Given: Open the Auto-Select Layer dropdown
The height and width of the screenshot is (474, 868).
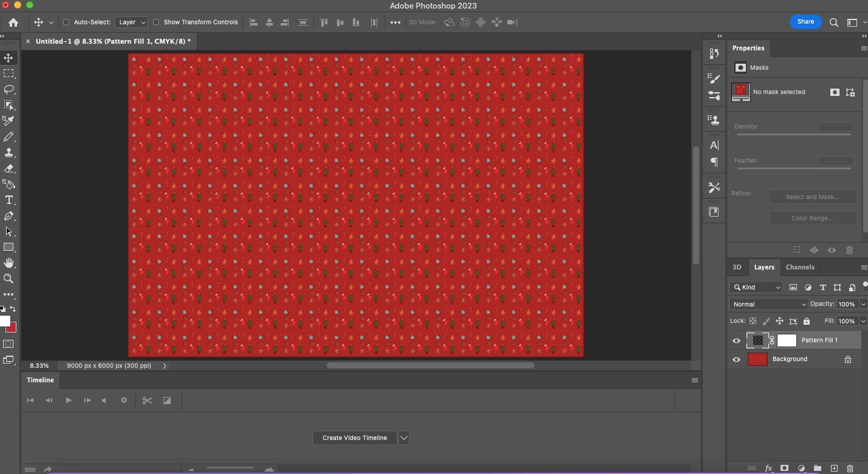Looking at the screenshot, I should coord(132,22).
